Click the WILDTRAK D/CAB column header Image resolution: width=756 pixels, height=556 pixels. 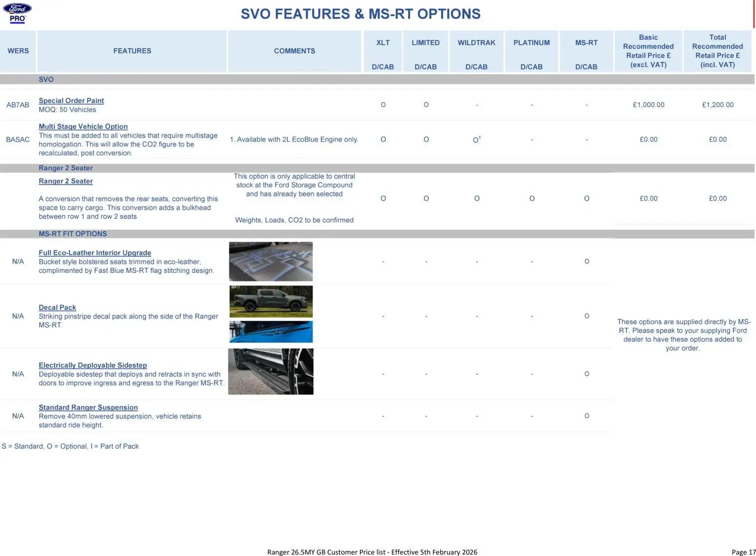tap(477, 51)
